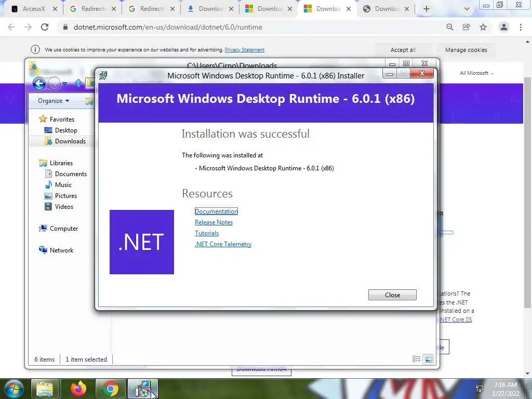Switch to the first Redirect browser tab
The height and width of the screenshot is (399, 532).
92,9
